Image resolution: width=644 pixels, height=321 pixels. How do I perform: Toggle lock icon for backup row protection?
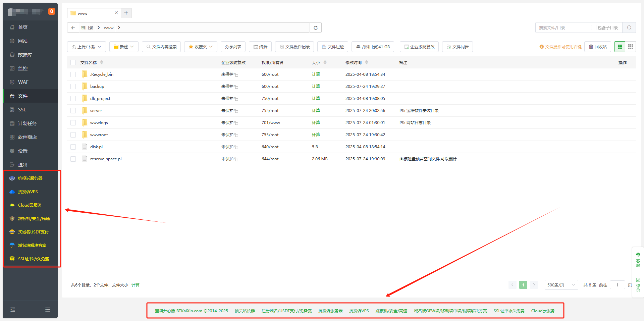[x=236, y=87]
